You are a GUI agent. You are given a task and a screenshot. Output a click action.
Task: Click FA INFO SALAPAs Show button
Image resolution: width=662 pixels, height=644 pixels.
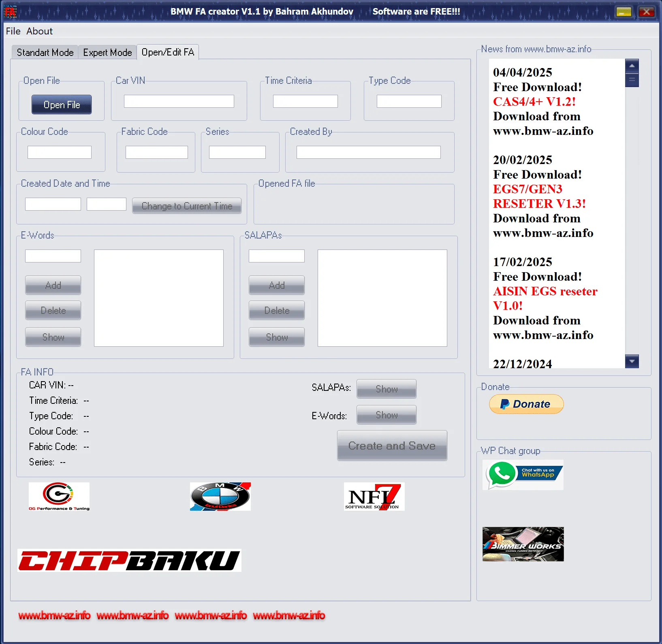(x=387, y=389)
